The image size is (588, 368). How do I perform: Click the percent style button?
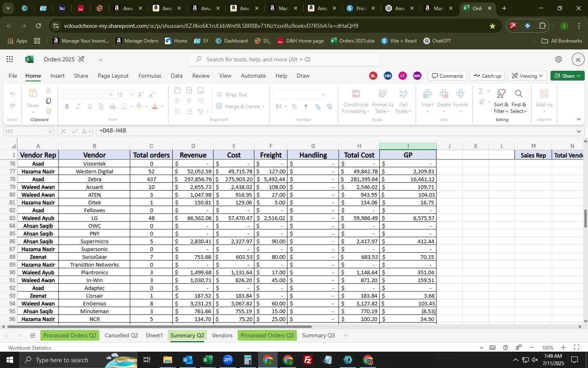[294, 106]
